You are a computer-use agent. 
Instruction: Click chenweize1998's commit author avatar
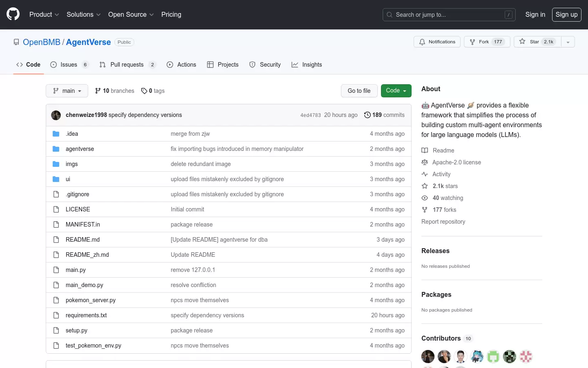pyautogui.click(x=56, y=115)
